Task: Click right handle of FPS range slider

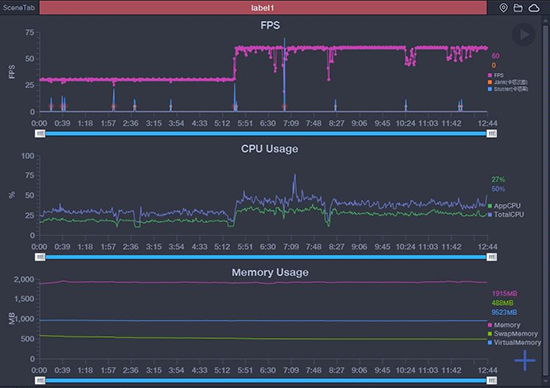Action: pyautogui.click(x=492, y=134)
